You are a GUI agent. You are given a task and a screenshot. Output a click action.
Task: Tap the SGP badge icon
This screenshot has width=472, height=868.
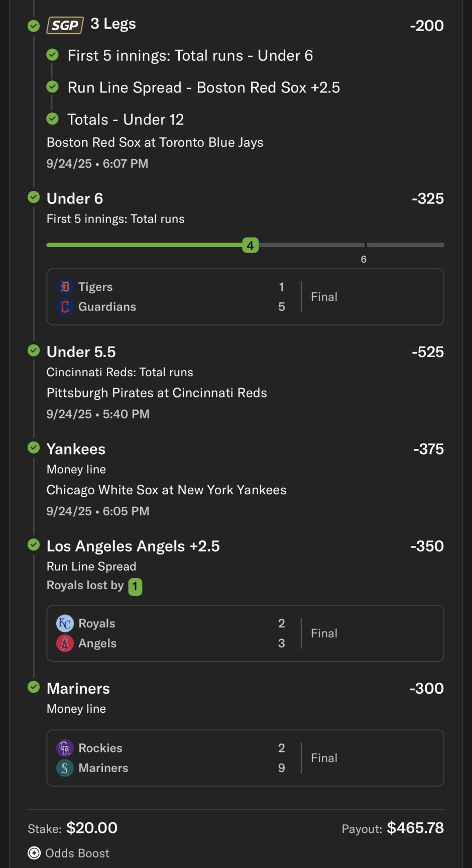65,25
